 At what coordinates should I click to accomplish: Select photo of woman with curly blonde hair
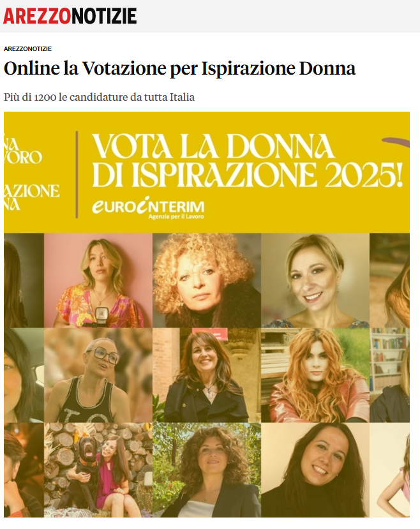click(207, 280)
